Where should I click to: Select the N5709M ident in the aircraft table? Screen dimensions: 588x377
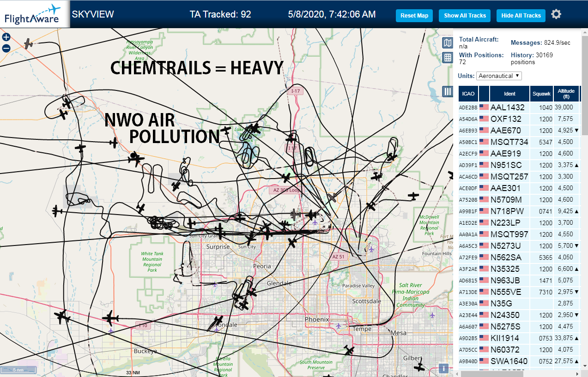click(x=506, y=199)
